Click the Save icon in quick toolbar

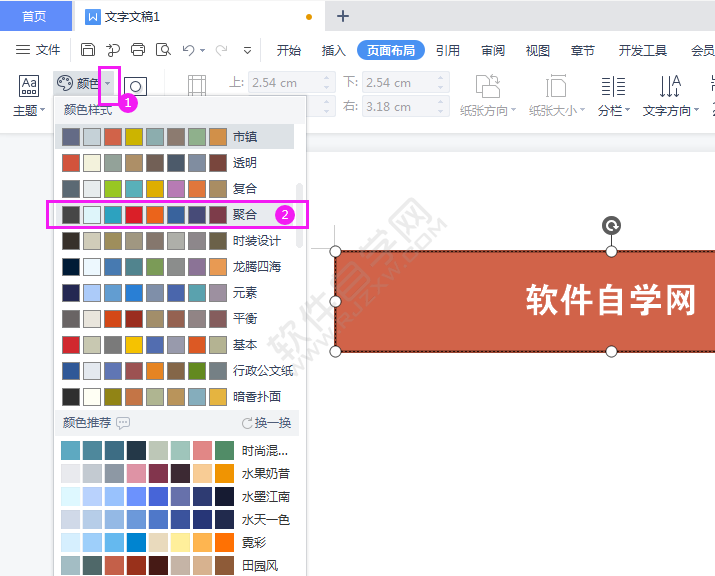88,49
